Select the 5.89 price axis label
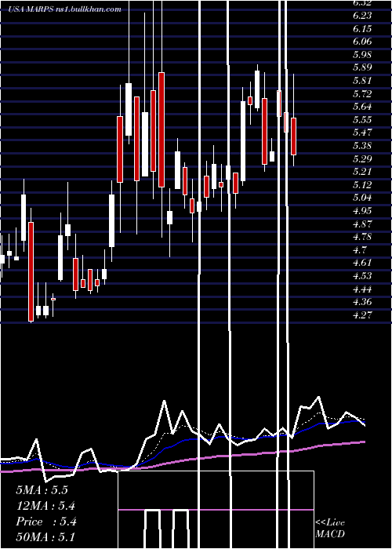 tap(362, 67)
